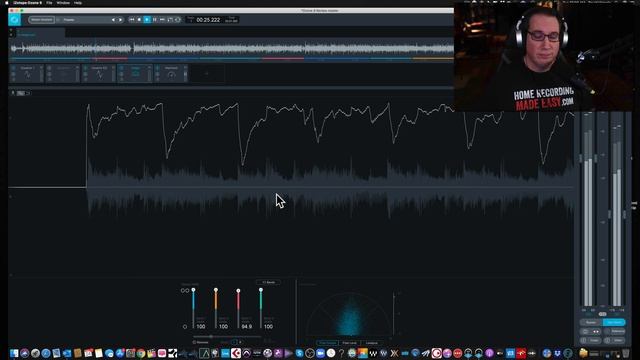
Task: Open the File menu
Action: click(x=49, y=2)
